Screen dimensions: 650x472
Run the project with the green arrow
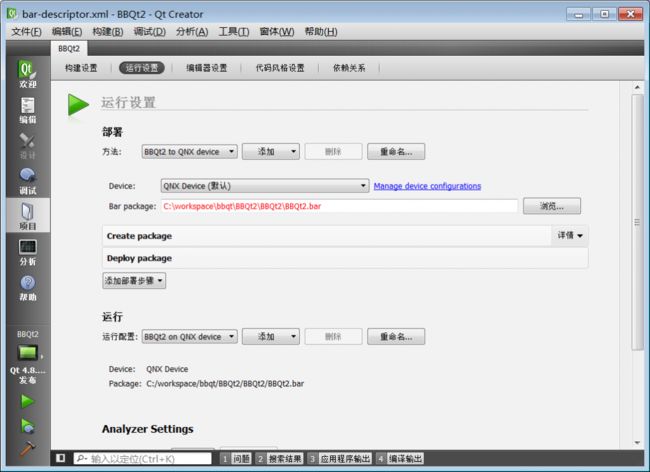point(27,401)
